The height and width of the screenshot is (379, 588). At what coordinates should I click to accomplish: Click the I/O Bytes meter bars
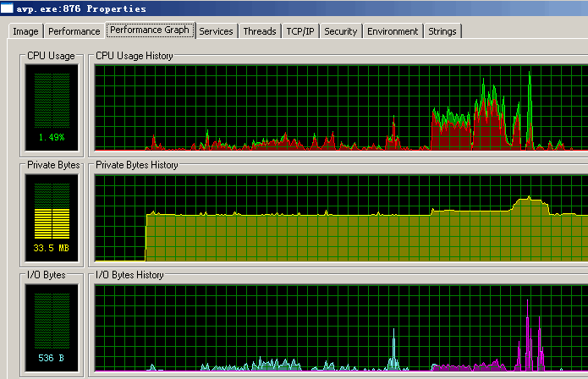[x=52, y=321]
